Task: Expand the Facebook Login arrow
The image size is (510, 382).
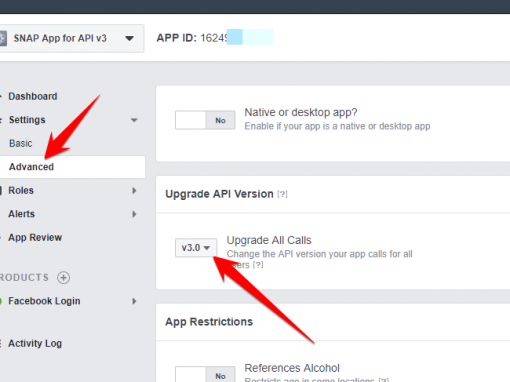Action: (134, 301)
